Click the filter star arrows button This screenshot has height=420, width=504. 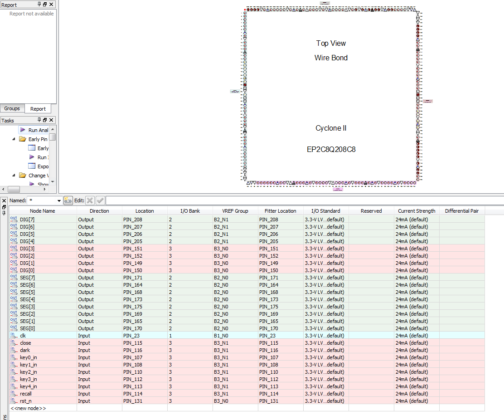coord(68,200)
